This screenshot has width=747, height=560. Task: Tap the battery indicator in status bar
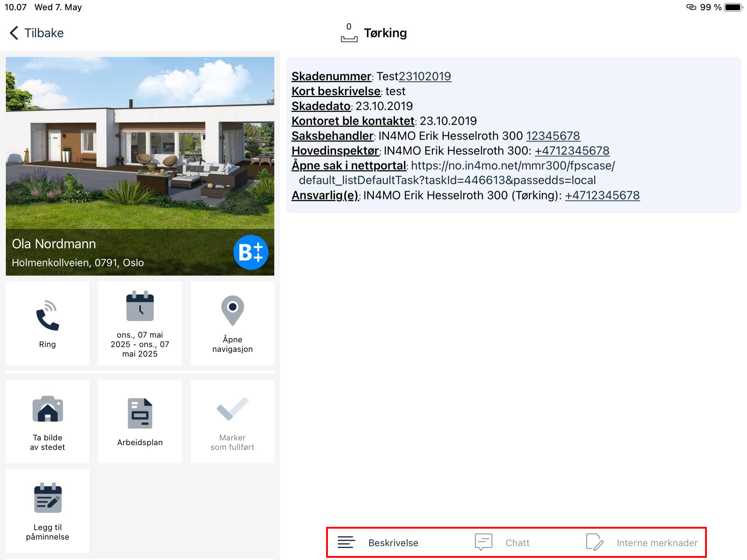732,7
